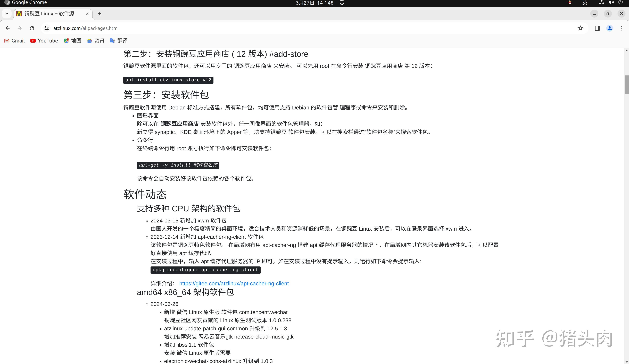The width and height of the screenshot is (629, 364).
Task: Open site information beside the URL
Action: [x=46, y=28]
